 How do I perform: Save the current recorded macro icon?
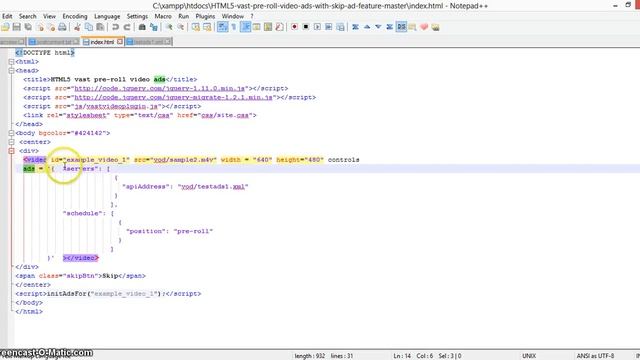pos(340,27)
